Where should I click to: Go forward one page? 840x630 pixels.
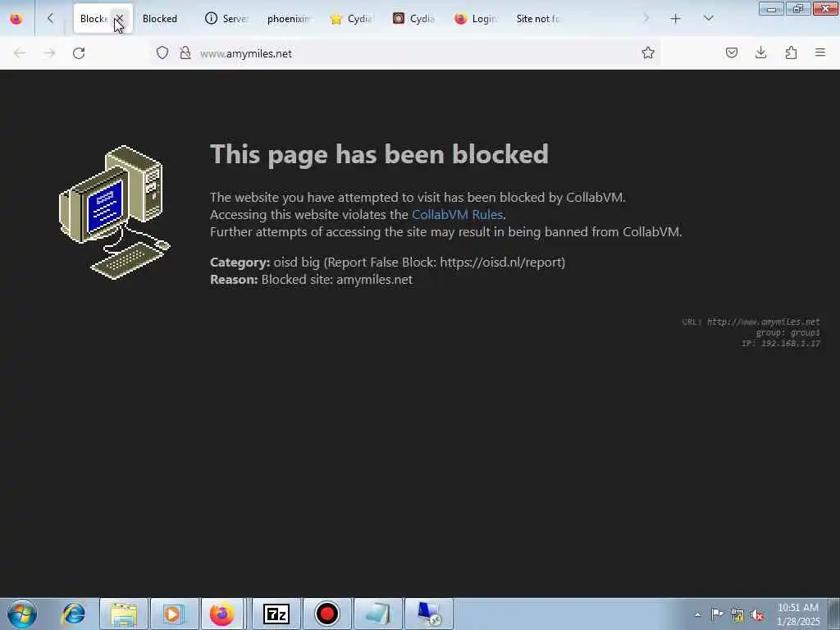pyautogui.click(x=49, y=53)
